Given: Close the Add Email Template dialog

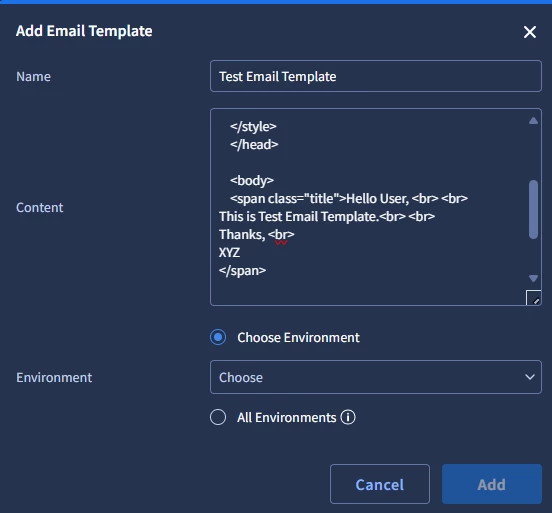Looking at the screenshot, I should (x=529, y=32).
